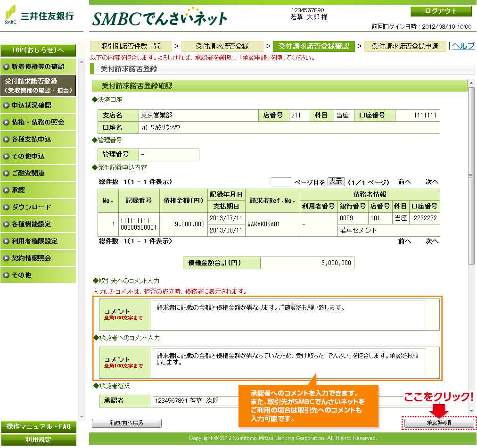Viewport: 477px width, 448px height.
Task: Open 利用者権限設定 menu item
Action: coord(38,241)
